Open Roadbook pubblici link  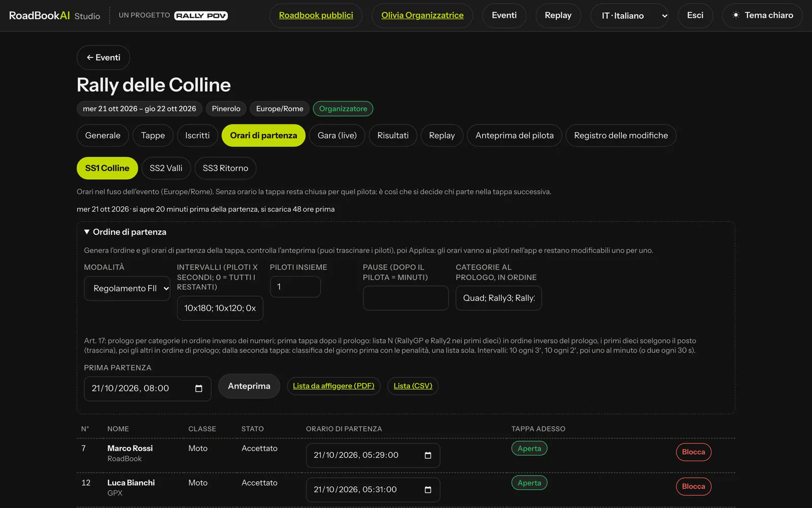tap(316, 16)
